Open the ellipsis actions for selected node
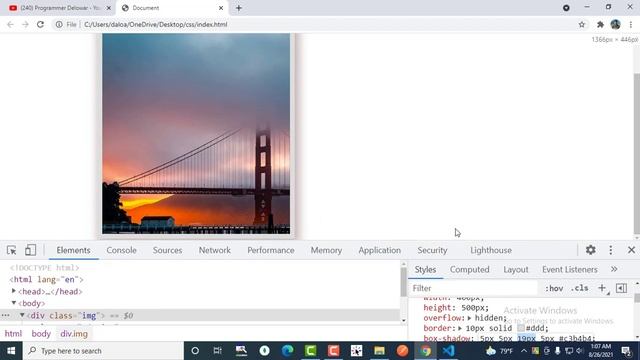The width and height of the screenshot is (640, 360). [5, 315]
